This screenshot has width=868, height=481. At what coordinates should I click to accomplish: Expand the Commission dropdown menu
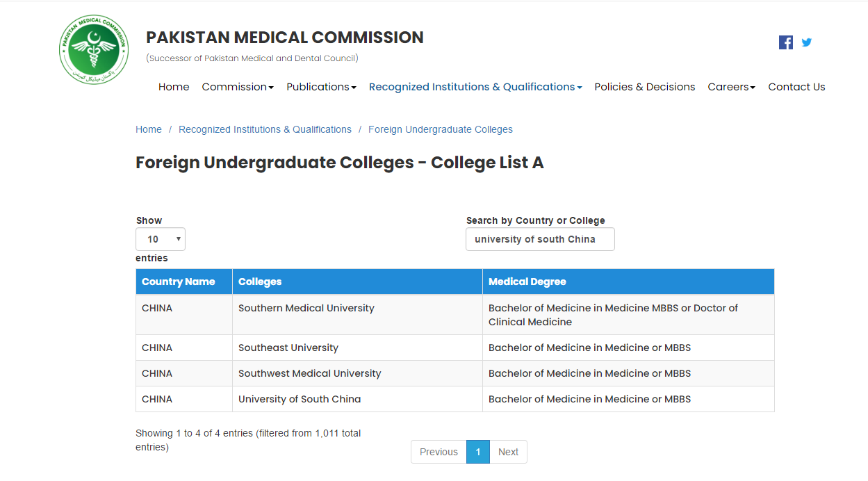[238, 87]
